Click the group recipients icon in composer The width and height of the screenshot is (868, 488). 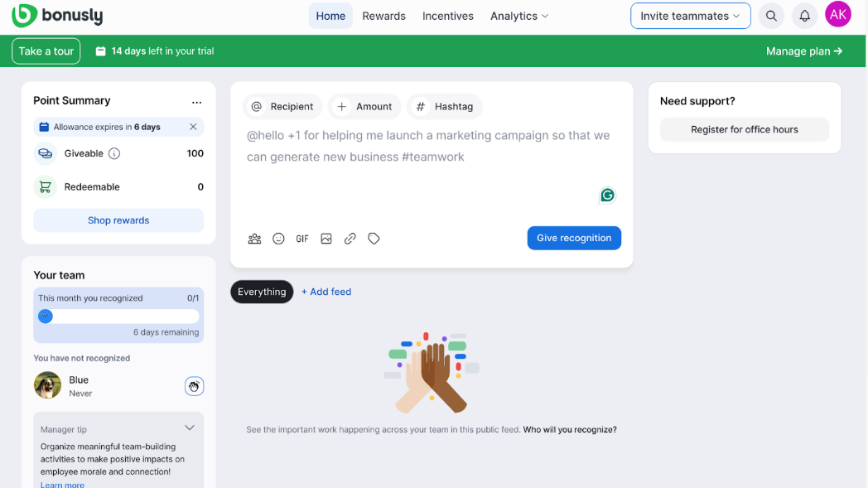pos(254,239)
